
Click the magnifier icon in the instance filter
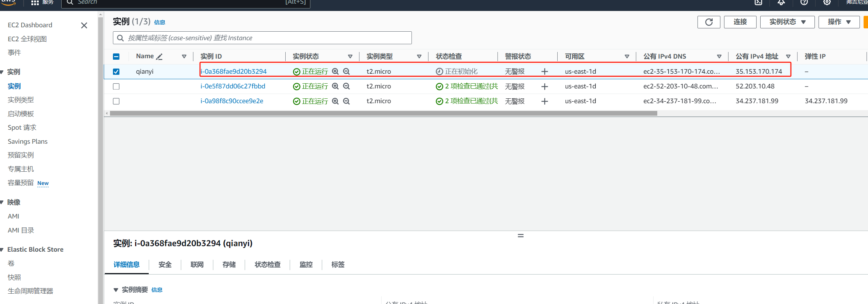pyautogui.click(x=120, y=38)
